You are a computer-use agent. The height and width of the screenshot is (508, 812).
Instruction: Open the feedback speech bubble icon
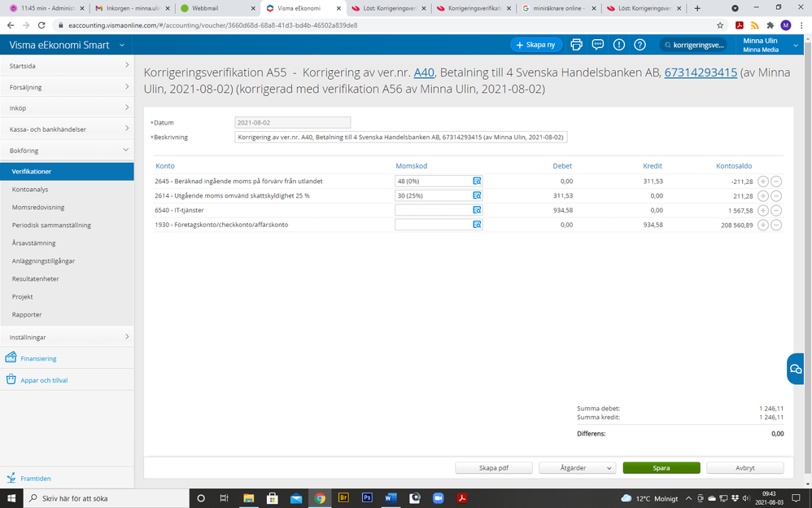coord(597,45)
